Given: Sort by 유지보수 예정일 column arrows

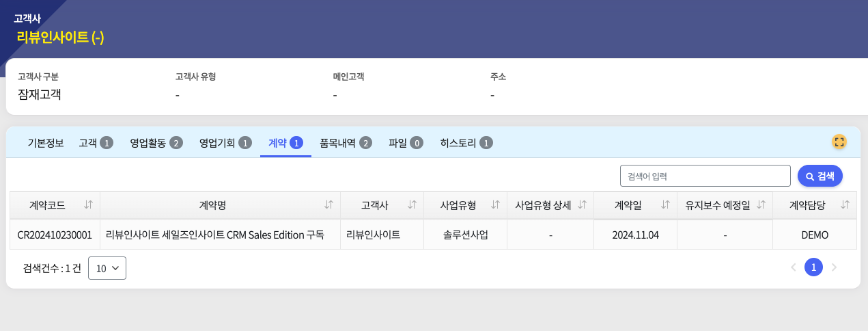Looking at the screenshot, I should [761, 205].
